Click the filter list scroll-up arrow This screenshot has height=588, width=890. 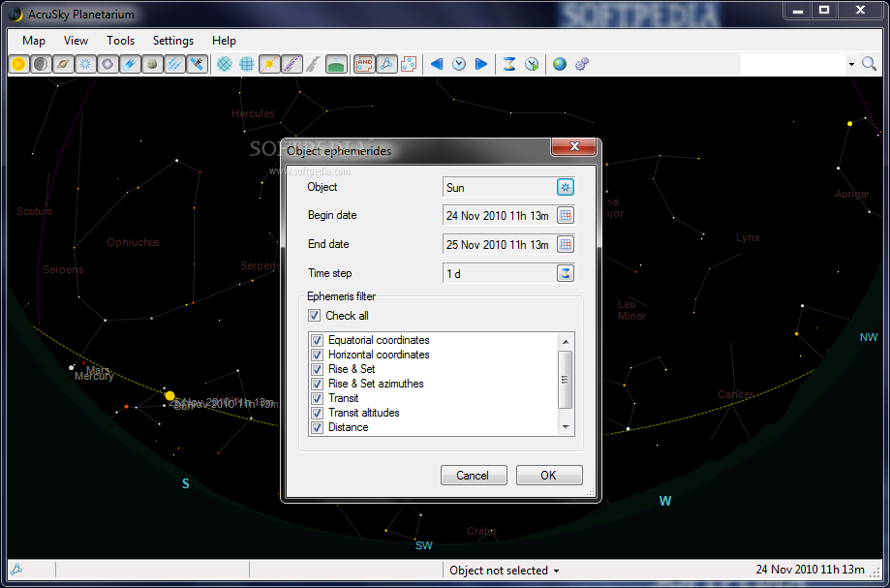click(x=566, y=342)
